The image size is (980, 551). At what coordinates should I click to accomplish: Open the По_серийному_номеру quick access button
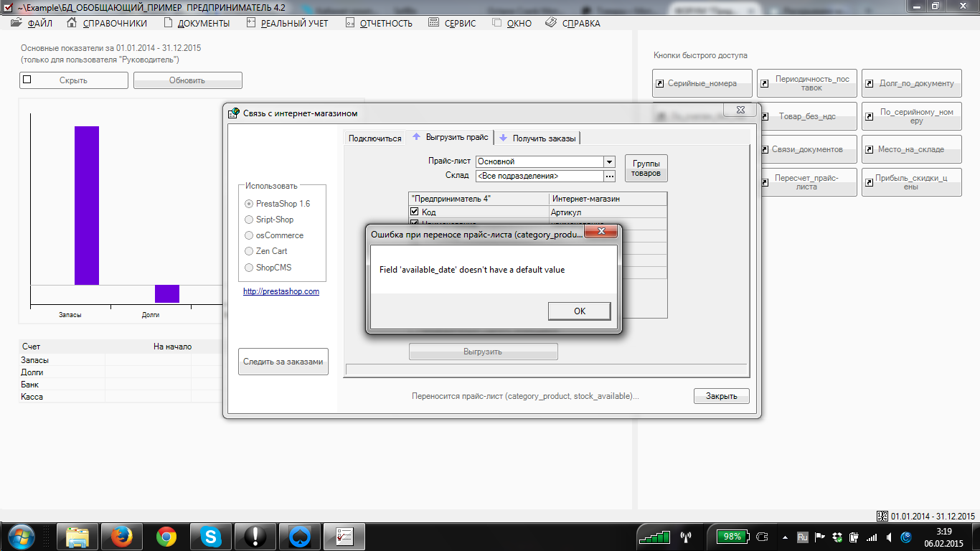pos(912,116)
